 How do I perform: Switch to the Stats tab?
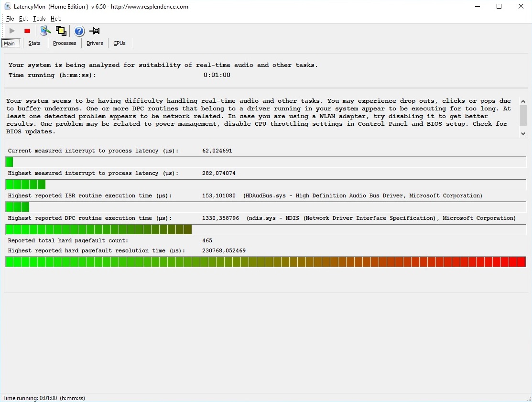point(34,43)
